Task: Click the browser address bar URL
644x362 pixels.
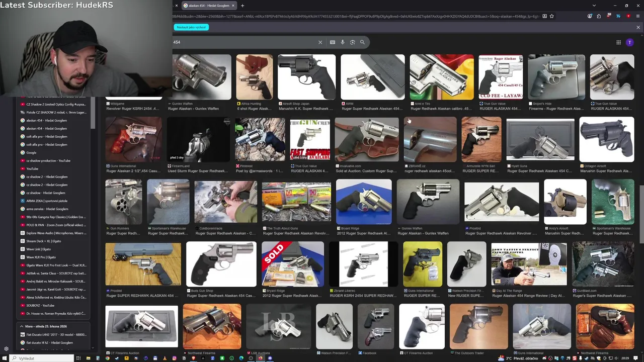Action: point(356,16)
